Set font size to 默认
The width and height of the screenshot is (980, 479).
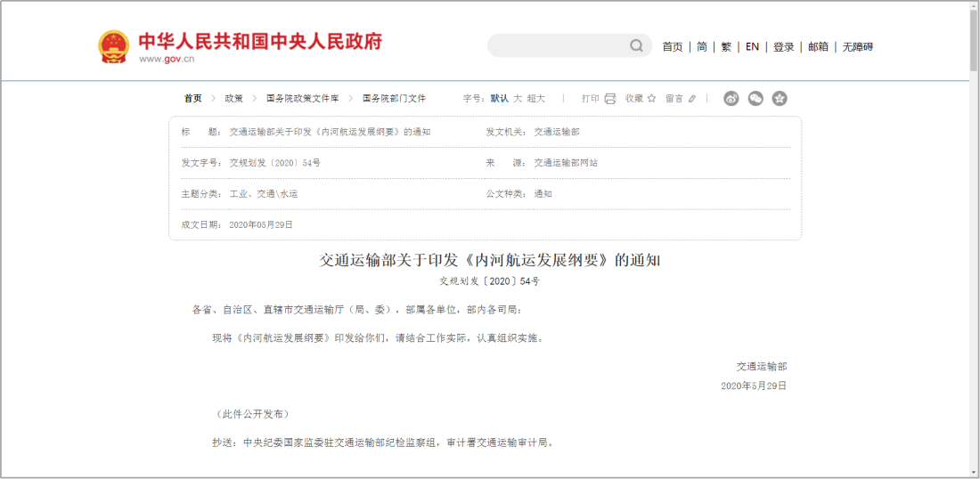[499, 99]
